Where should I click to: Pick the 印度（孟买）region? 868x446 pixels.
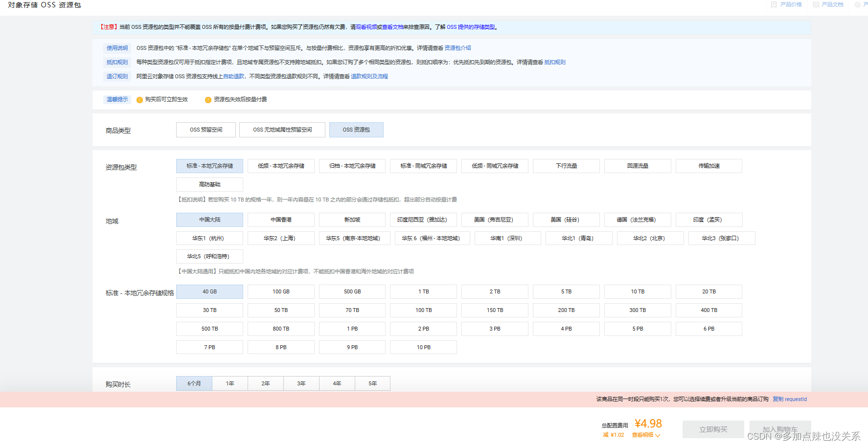pos(709,220)
